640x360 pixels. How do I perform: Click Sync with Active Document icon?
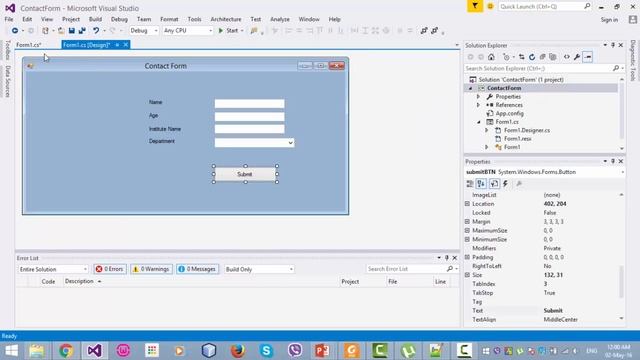pos(522,57)
